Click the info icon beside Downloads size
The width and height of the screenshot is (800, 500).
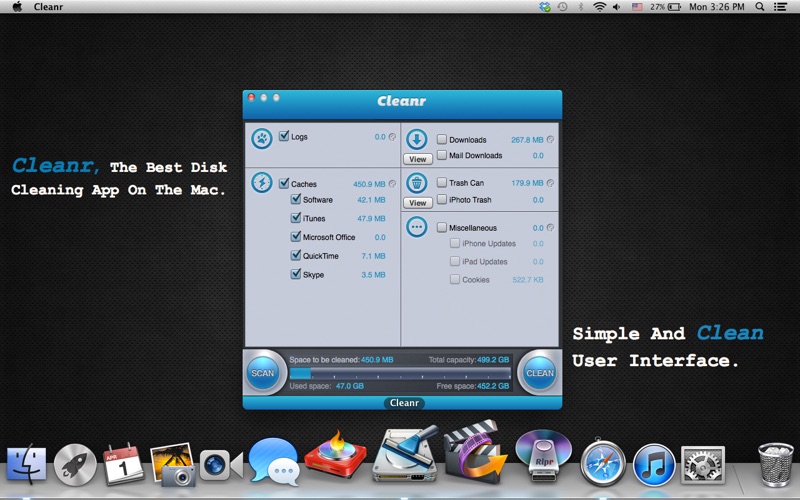550,139
